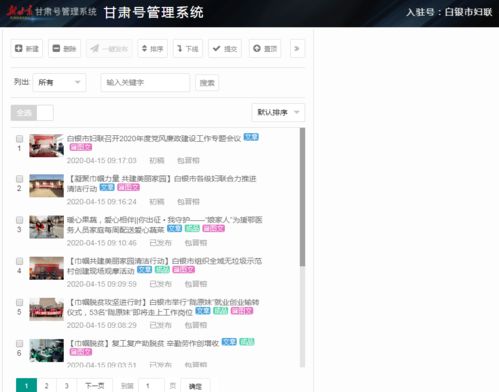Click the 排序 sort toolbar button

pyautogui.click(x=153, y=49)
